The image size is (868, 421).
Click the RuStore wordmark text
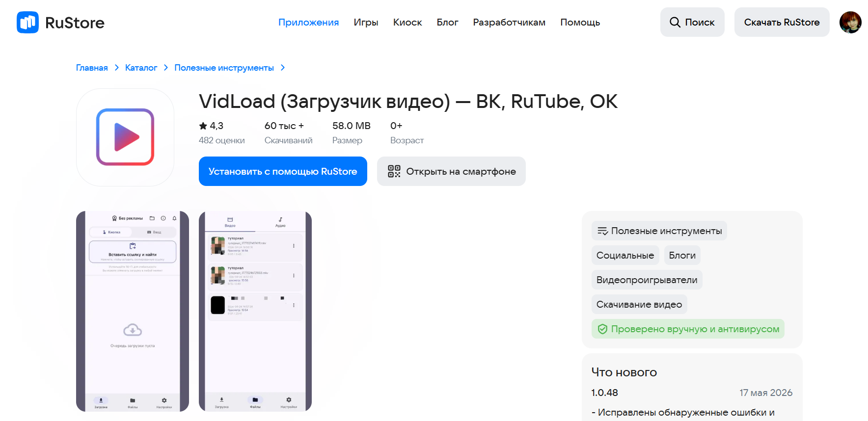pos(75,23)
